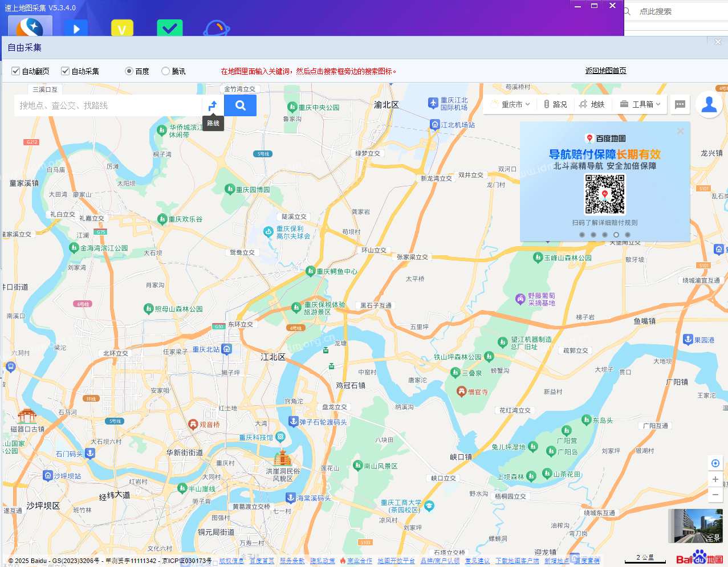This screenshot has height=567, width=728.
Task: Zoom out with the minus button
Action: (x=715, y=495)
